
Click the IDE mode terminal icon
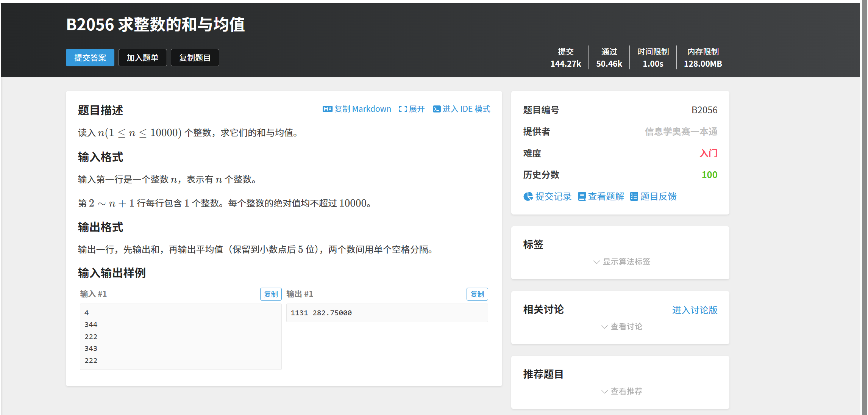pos(437,109)
